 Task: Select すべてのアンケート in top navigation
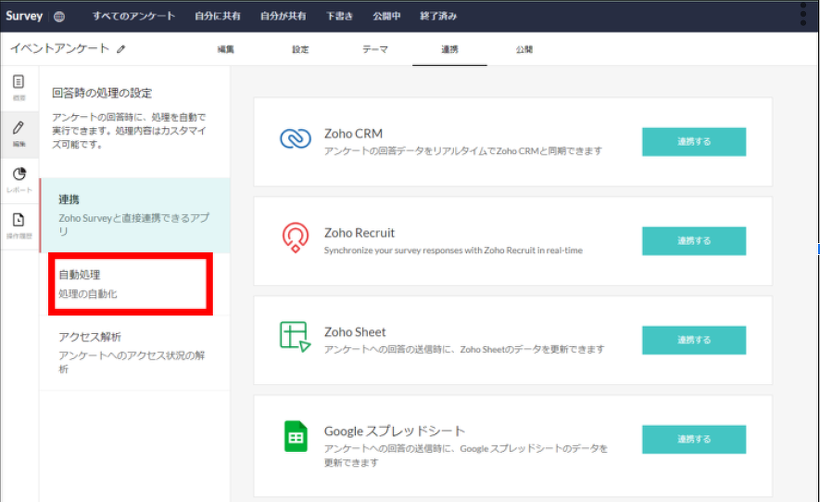pos(134,16)
